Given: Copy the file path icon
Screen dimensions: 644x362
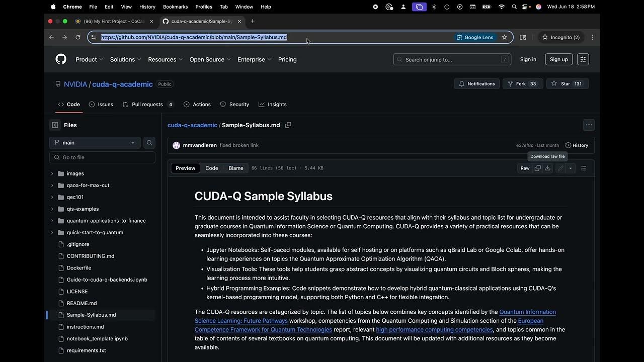Looking at the screenshot, I should (288, 125).
